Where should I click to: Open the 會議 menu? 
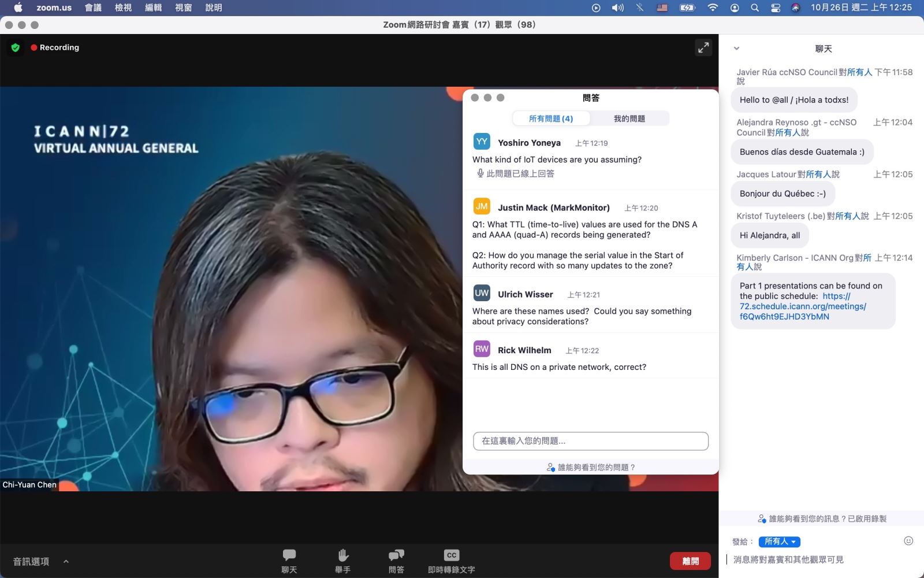[x=93, y=8]
